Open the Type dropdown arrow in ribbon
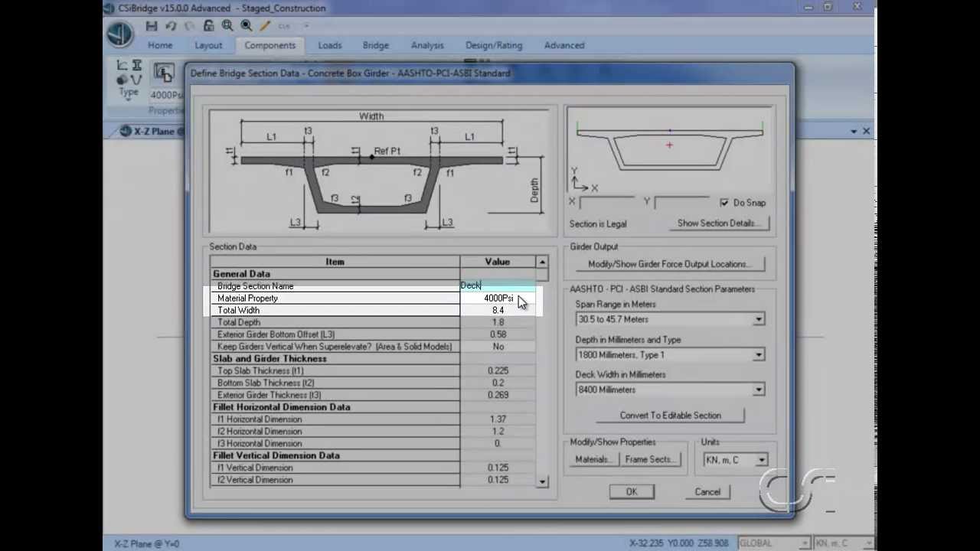 click(x=128, y=100)
